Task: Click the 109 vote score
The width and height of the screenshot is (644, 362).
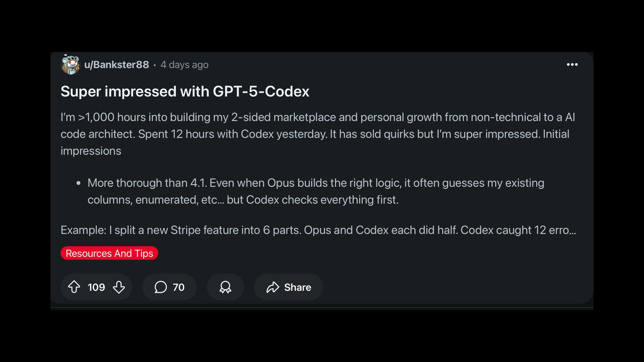Action: tap(96, 287)
